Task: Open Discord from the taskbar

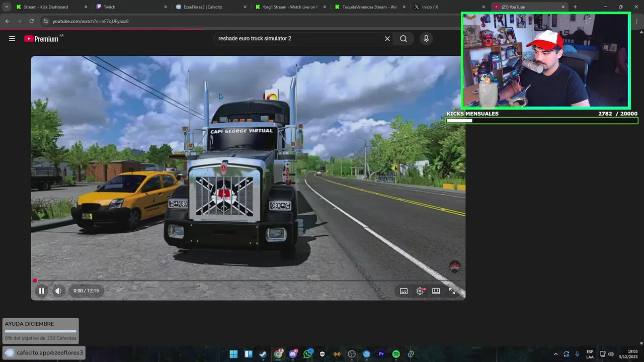Action: (x=293, y=354)
